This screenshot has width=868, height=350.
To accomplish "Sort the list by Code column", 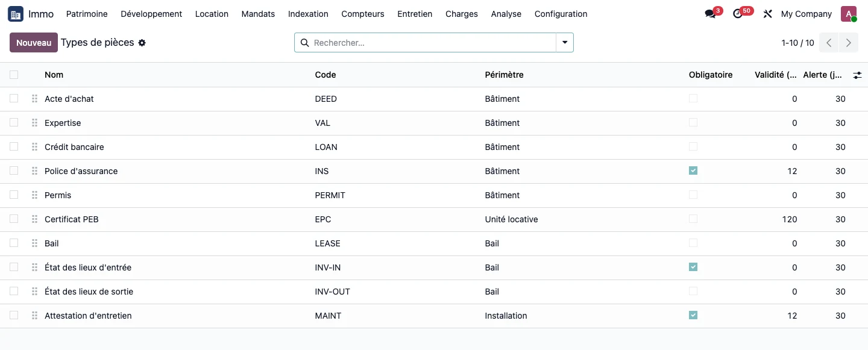I will 325,75.
